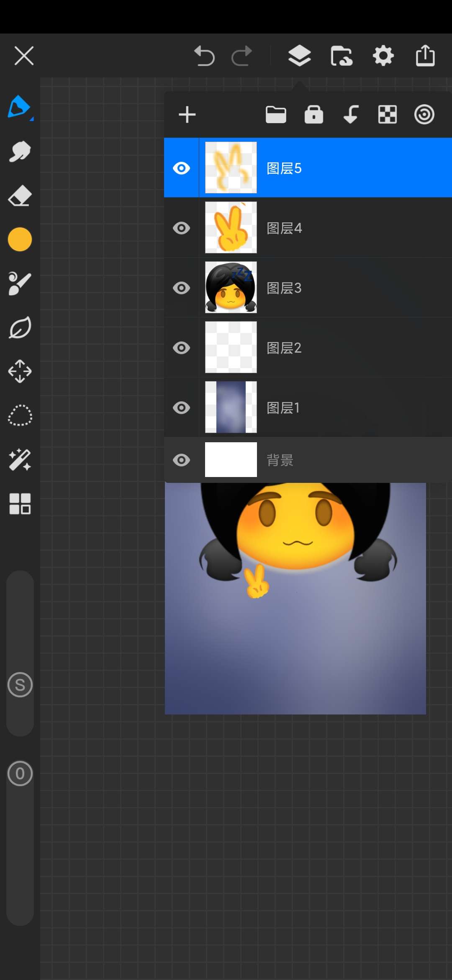Adjust the brush size S slider
Screen dimensions: 452x980
(x=20, y=685)
